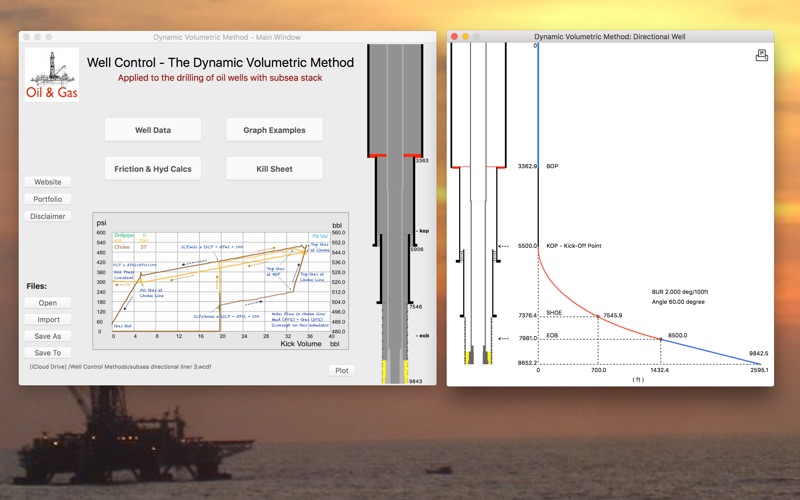Click the Oil & Gas rig logo
Screen dimensions: 800x500
pos(52,74)
